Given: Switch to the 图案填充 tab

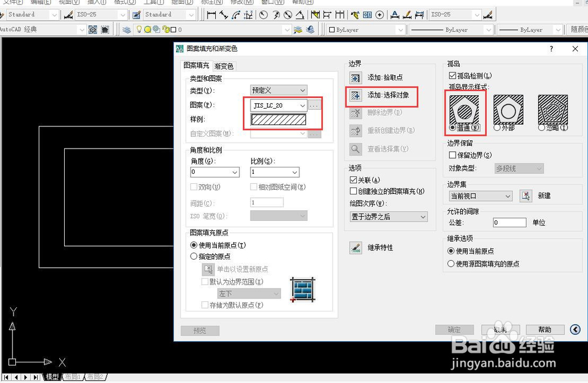Looking at the screenshot, I should [196, 66].
